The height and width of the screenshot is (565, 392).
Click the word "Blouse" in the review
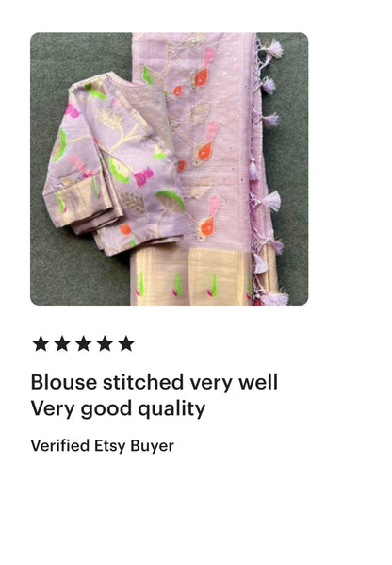(64, 382)
